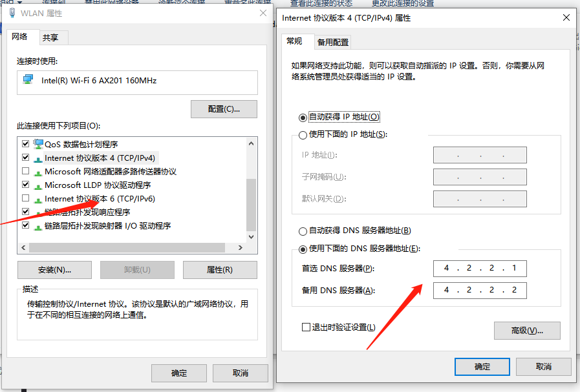Select 自动获得 DNS 服务器地址 option
Screen dimensions: 580x392
(303, 231)
